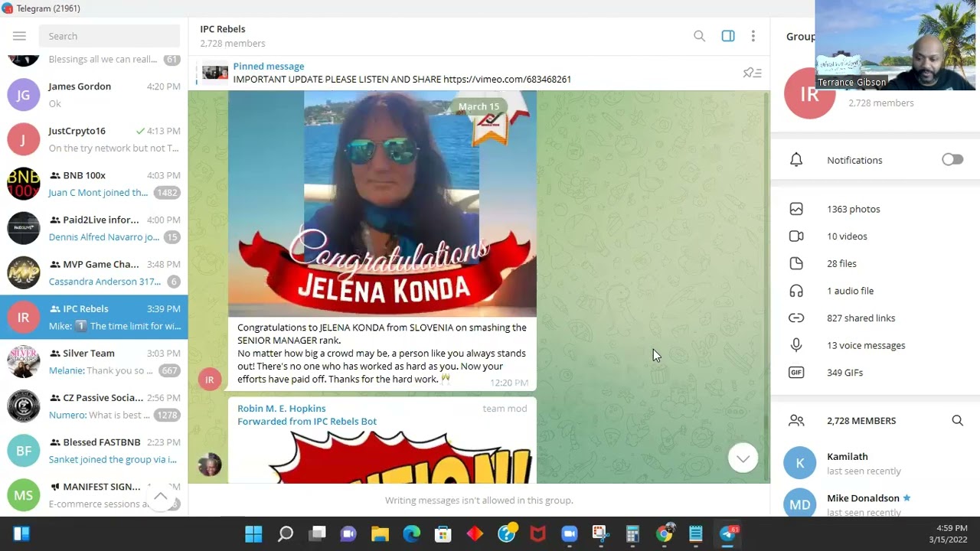Open the Windows Start menu
This screenshot has width=980, height=551.
[253, 533]
